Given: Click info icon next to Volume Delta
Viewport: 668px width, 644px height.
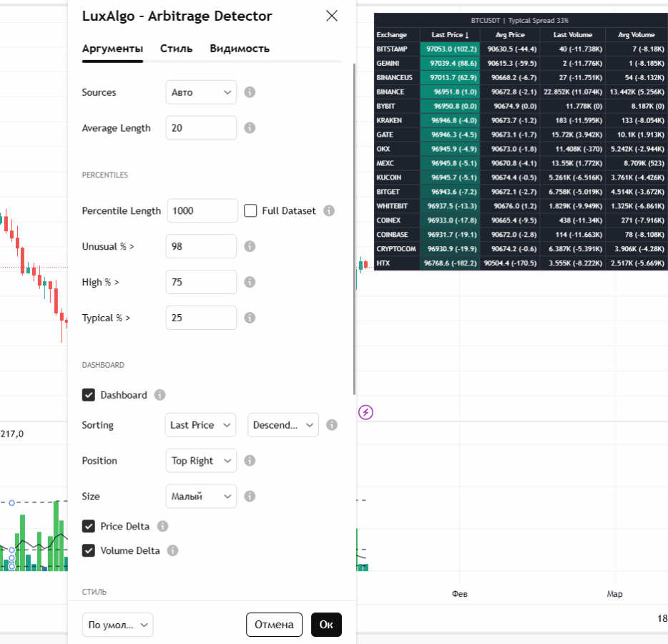Looking at the screenshot, I should click(172, 551).
